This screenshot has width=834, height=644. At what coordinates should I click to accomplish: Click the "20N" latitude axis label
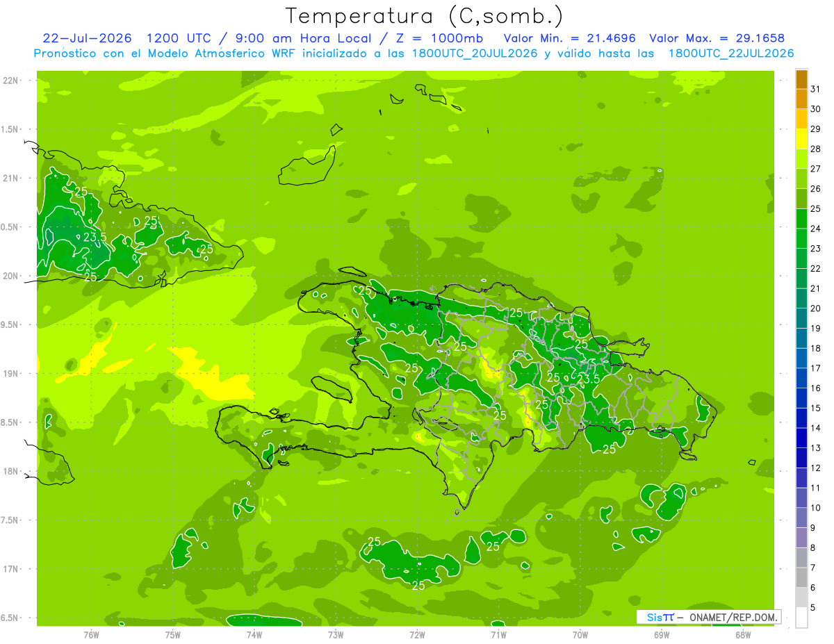tap(12, 276)
